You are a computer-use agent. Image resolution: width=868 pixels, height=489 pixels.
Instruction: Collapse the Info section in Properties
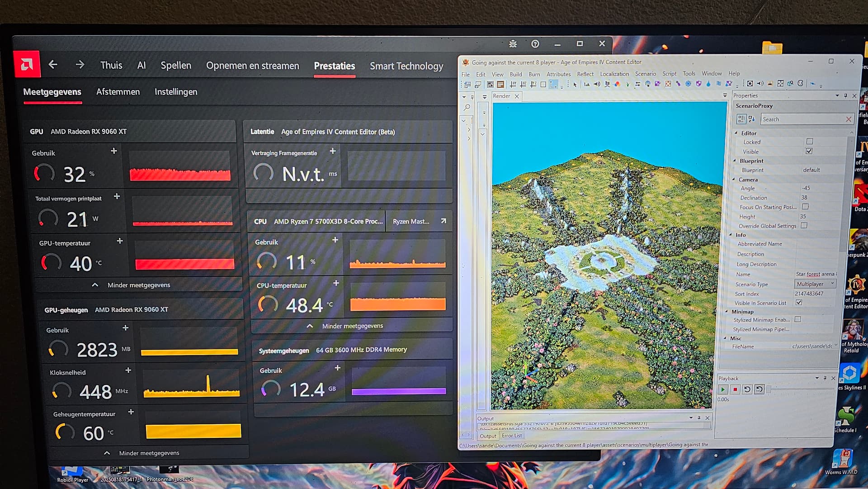731,235
